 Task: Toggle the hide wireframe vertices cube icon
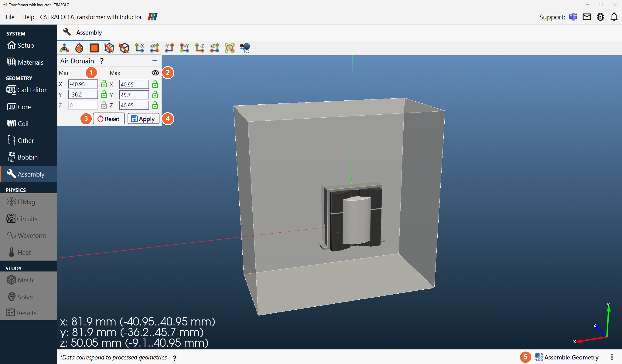click(x=109, y=48)
